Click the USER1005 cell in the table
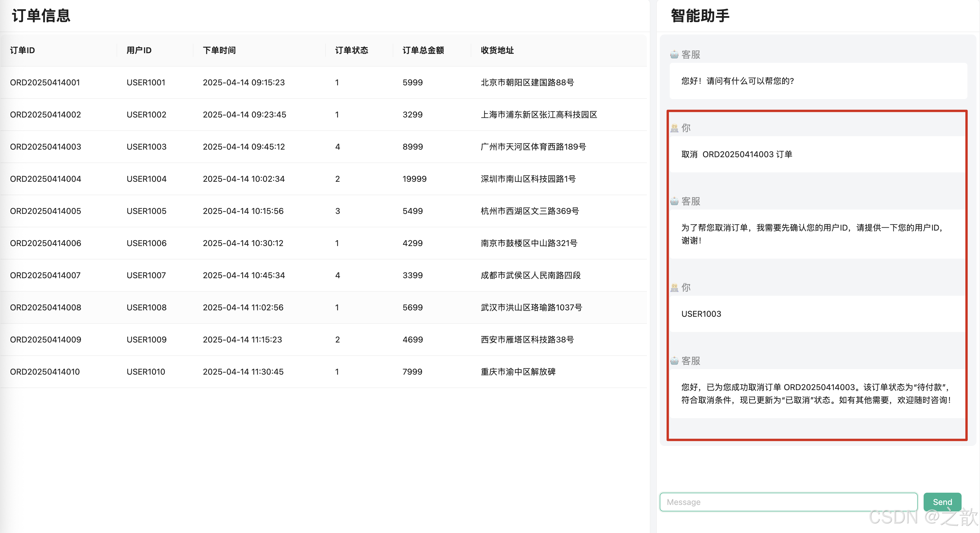The height and width of the screenshot is (533, 980). pyautogui.click(x=146, y=211)
